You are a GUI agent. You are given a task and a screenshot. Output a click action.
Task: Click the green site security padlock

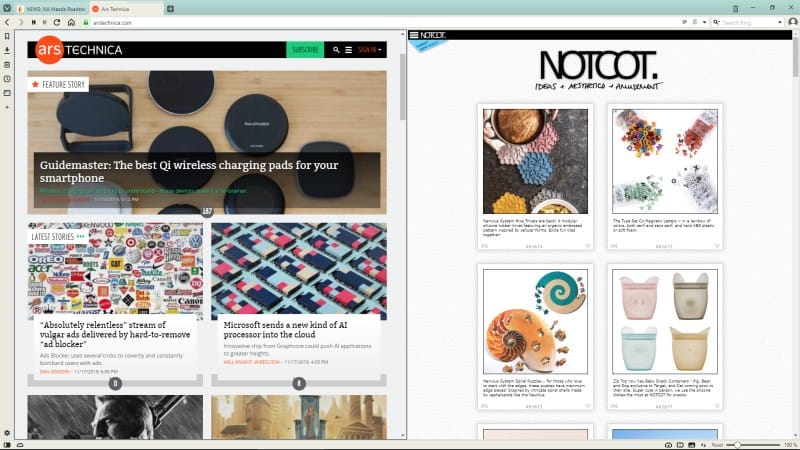point(86,22)
